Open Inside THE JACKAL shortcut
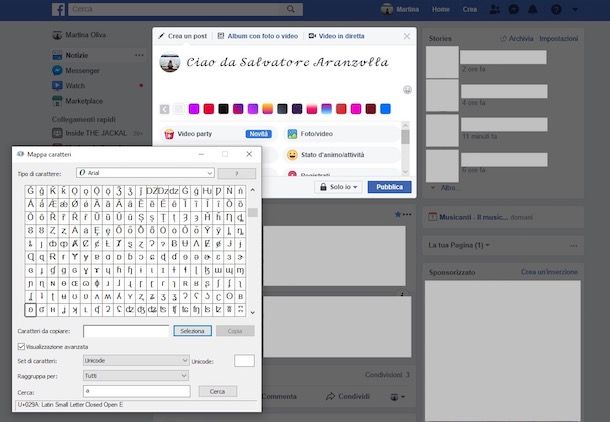Screen dimensions: 610x422 [x=90, y=133]
